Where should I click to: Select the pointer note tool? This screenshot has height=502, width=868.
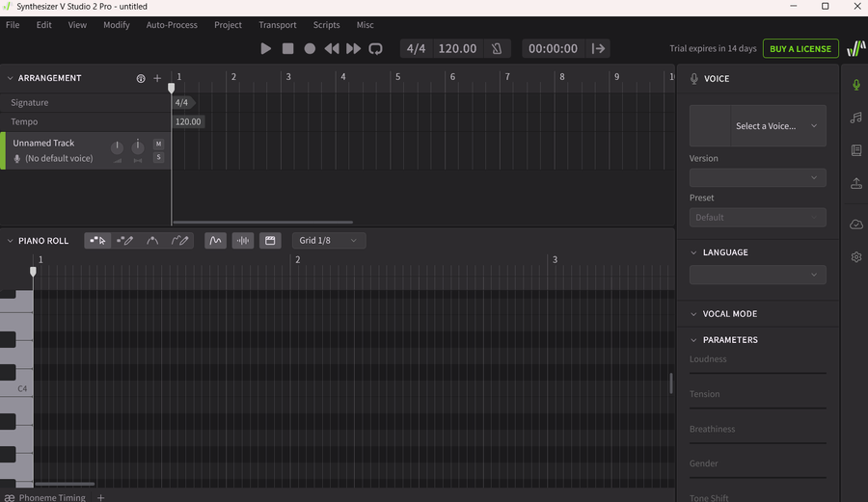97,241
